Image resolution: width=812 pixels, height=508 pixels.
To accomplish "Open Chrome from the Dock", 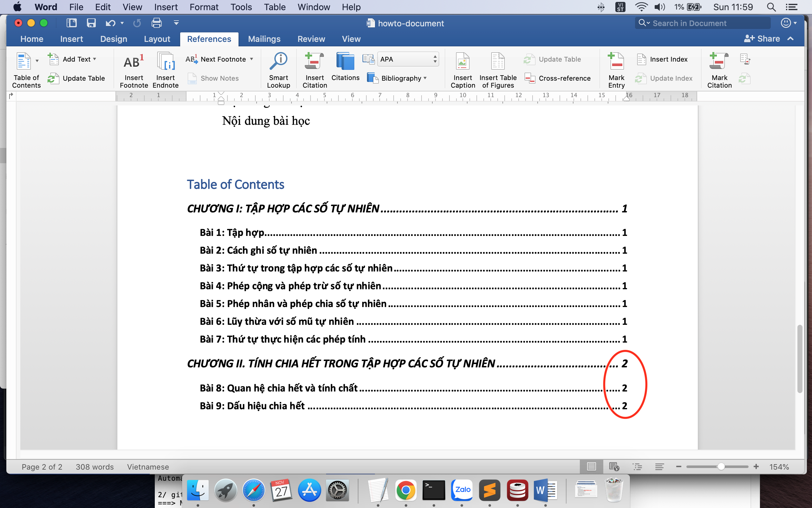I will [405, 490].
